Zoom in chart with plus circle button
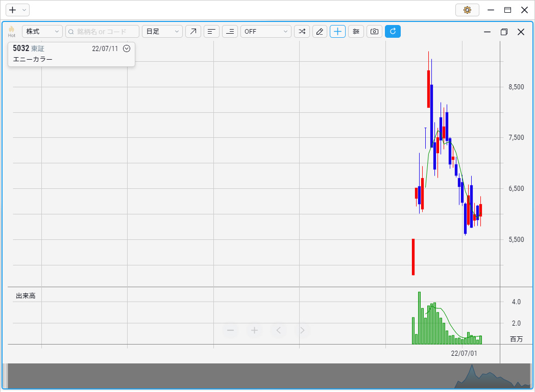535x392 pixels. click(254, 330)
